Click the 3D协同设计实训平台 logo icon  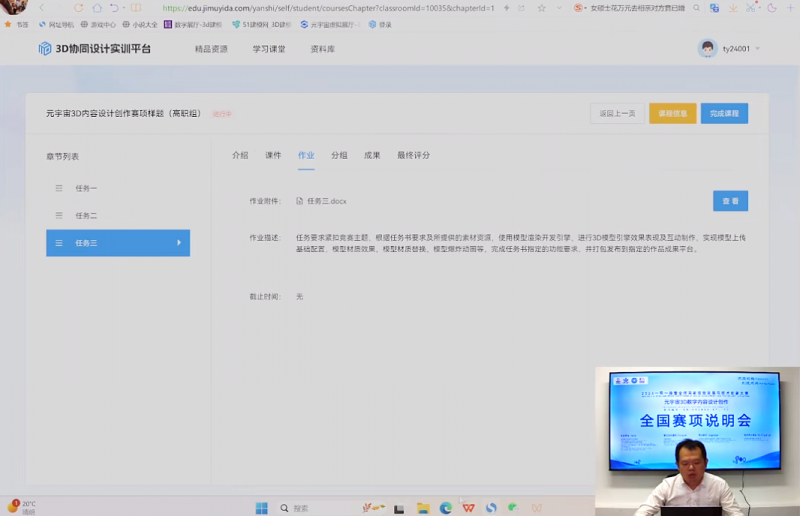tap(45, 49)
